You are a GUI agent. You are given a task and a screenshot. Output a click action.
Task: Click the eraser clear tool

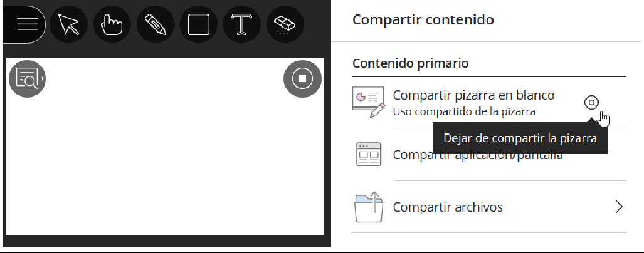click(x=285, y=25)
